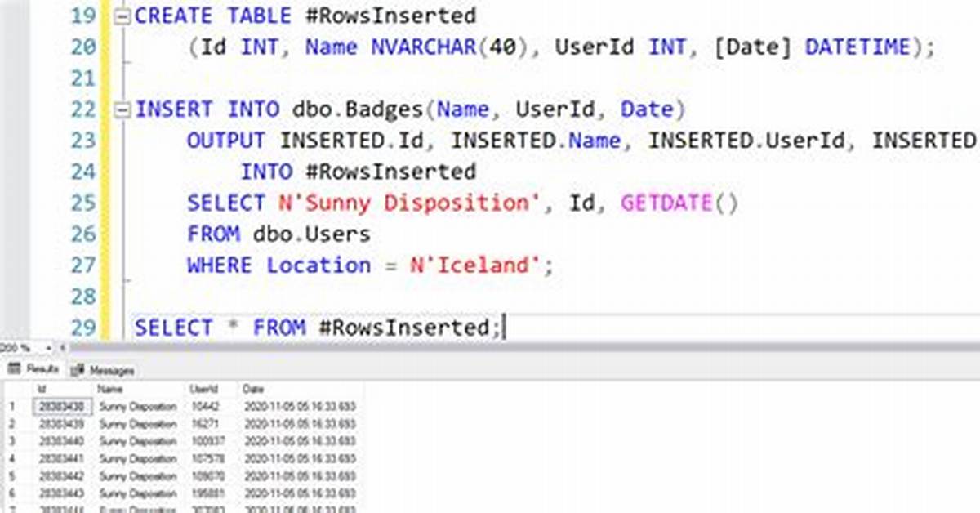Click the Messages tab icon
This screenshot has width=980, height=513.
point(78,370)
